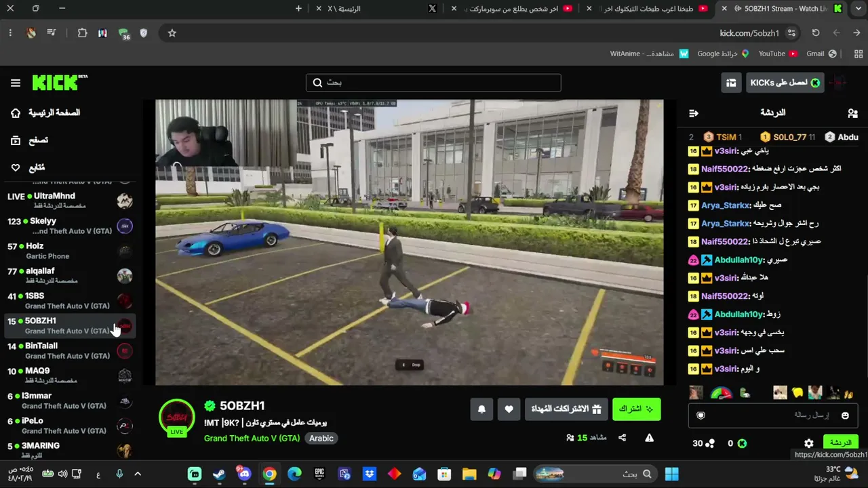Image resolution: width=868 pixels, height=488 pixels.
Task: Open the alqallaf channel in sidebar
Action: (70, 276)
